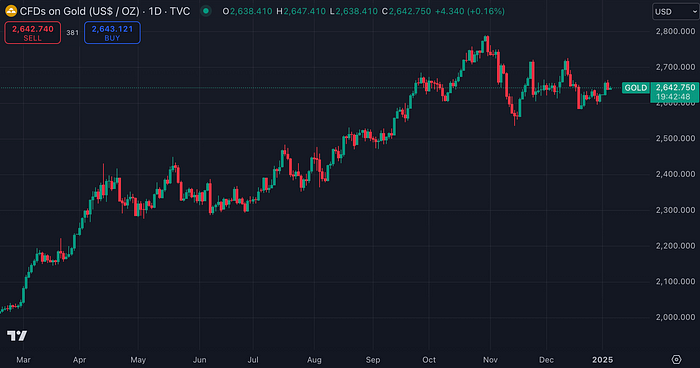Screen dimensions: 700x368
Task: Click the Apr label on time axis
Action: click(x=79, y=360)
